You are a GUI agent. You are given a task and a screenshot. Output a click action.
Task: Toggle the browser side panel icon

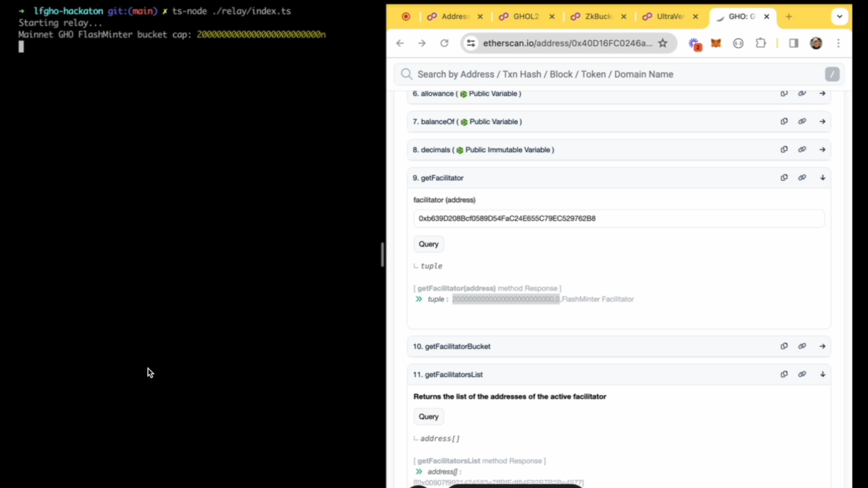(793, 43)
